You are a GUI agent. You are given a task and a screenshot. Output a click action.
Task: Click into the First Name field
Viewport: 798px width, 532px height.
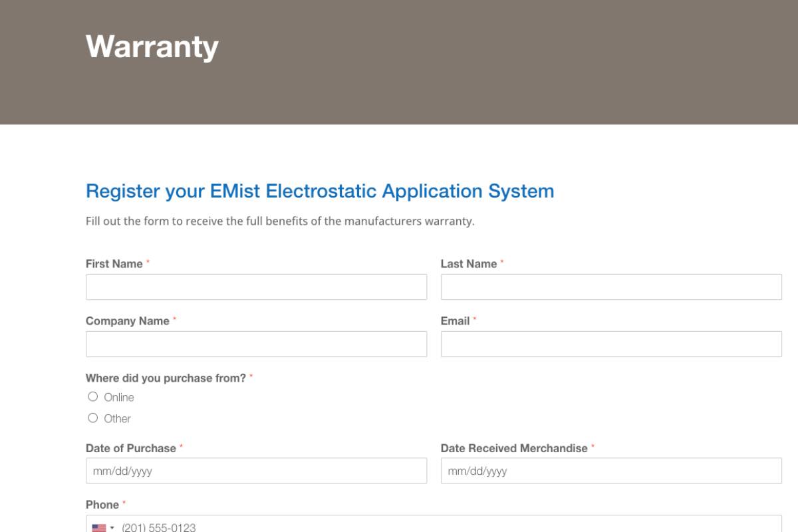pyautogui.click(x=256, y=287)
